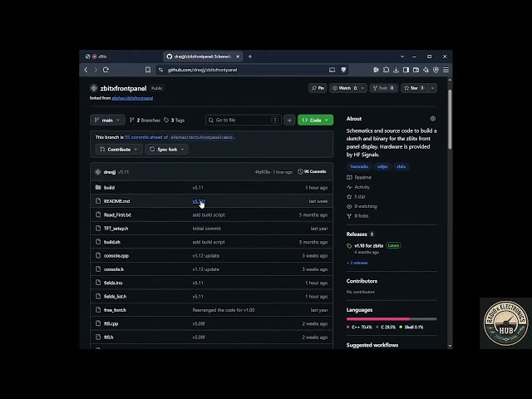Click the Watch button
Image resolution: width=532 pixels, height=399 pixels.
[x=344, y=88]
